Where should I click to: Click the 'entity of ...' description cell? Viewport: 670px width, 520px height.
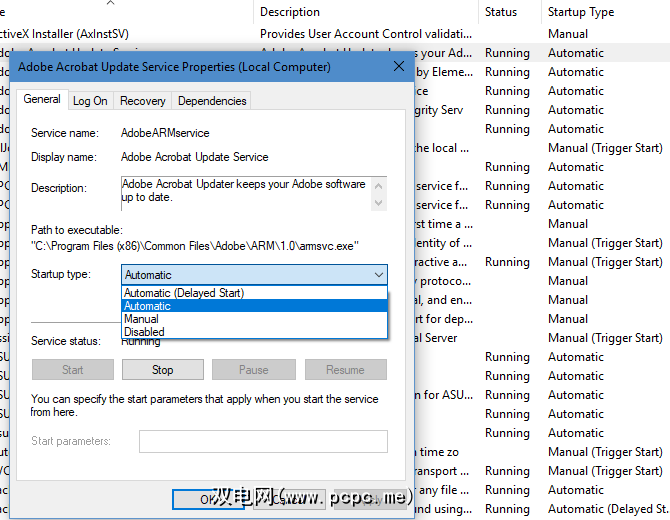(x=444, y=243)
